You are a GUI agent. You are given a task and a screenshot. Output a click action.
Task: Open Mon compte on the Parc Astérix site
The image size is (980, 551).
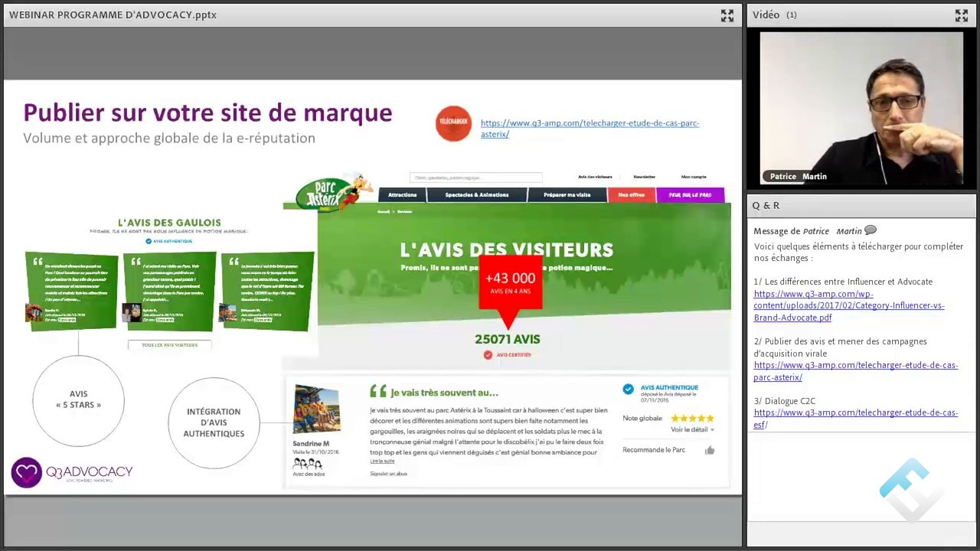click(x=694, y=177)
